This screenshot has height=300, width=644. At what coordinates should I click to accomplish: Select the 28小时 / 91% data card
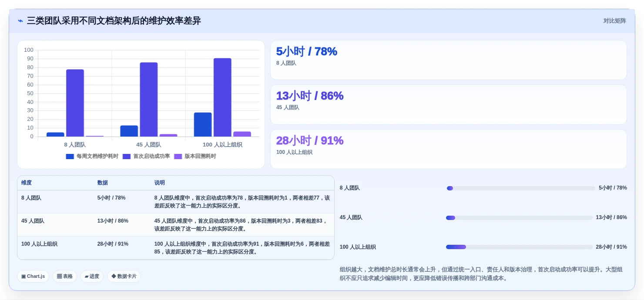[448, 149]
